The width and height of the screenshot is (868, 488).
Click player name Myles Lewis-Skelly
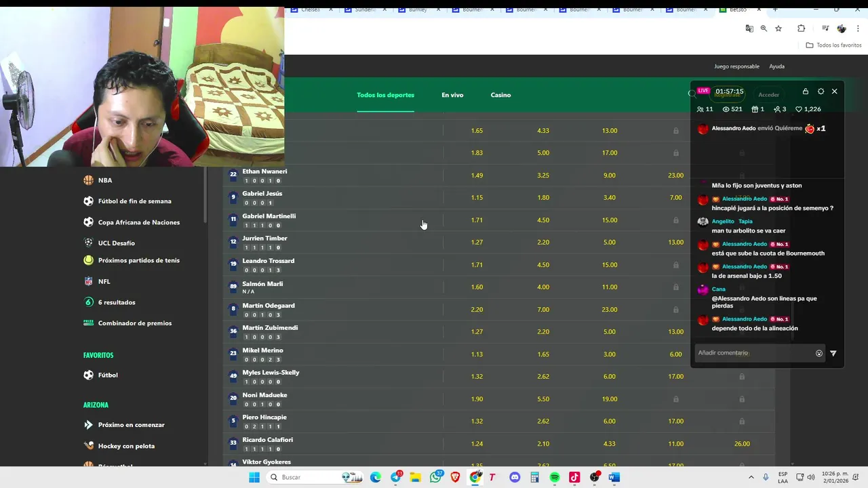coord(271,373)
